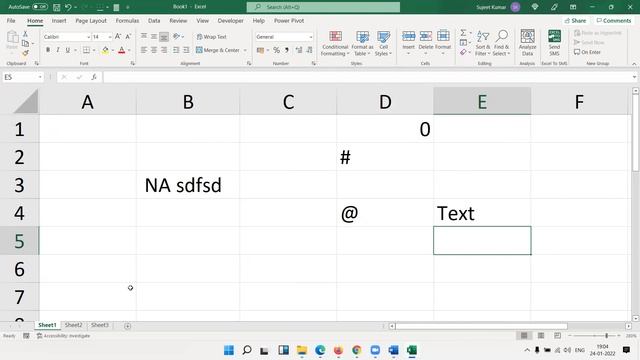Toggle Bold formatting
Screen dimensions: 640x360
(x=48, y=50)
